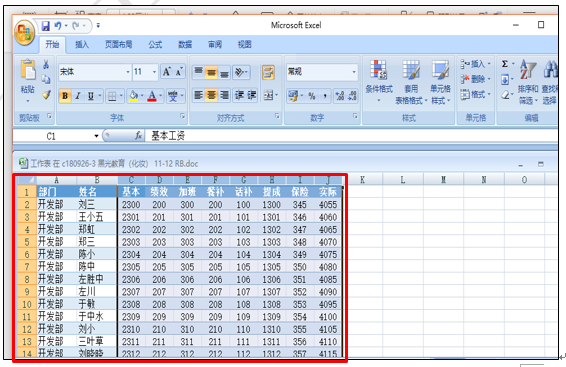
Task: Toggle wrap text
Action: click(x=268, y=72)
